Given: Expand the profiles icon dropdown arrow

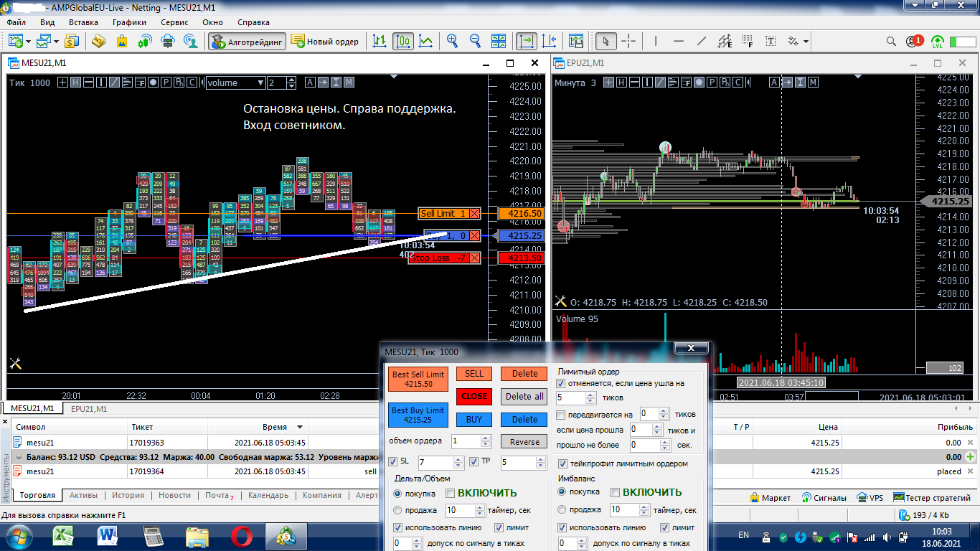Looking at the screenshot, I should point(57,42).
